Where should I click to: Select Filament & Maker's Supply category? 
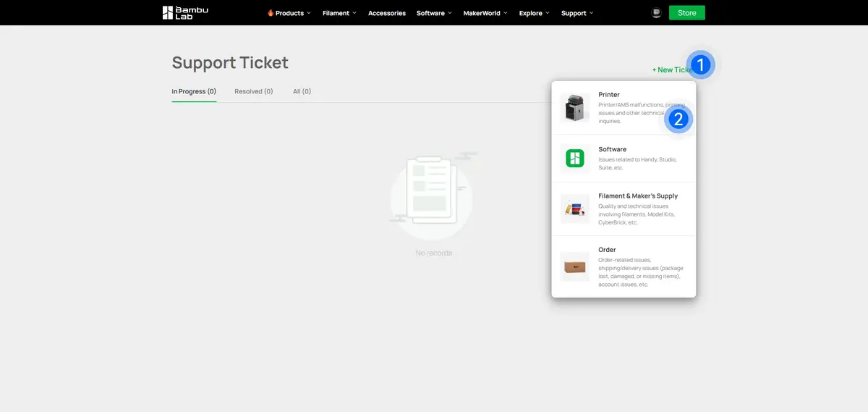[x=624, y=209]
